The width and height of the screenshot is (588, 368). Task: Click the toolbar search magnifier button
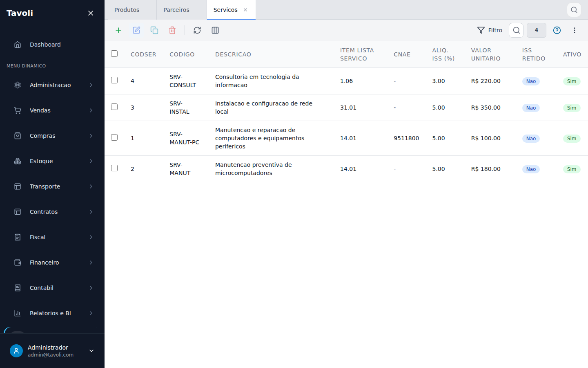(516, 30)
